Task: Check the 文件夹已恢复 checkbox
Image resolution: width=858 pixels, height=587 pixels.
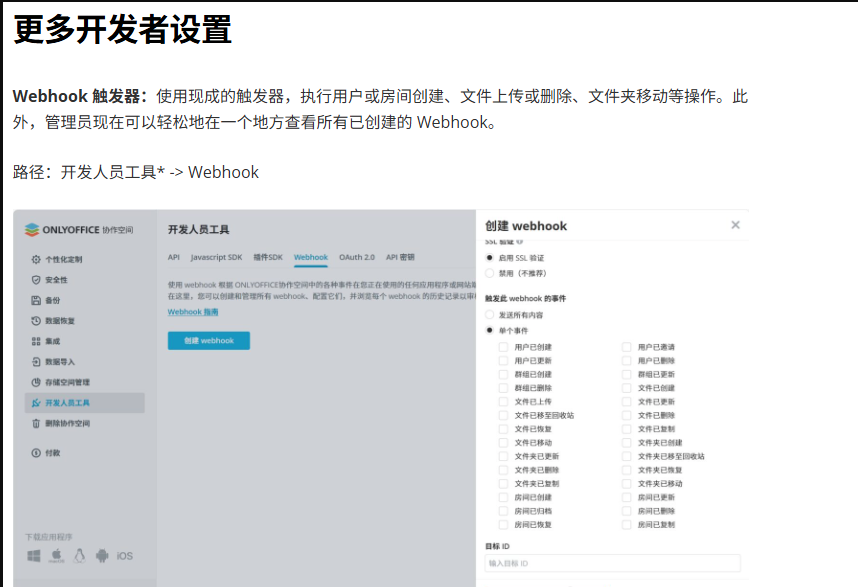Action: [627, 470]
